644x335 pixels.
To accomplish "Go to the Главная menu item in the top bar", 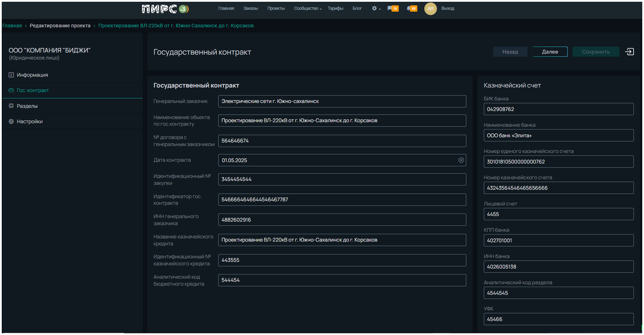I will [x=226, y=8].
